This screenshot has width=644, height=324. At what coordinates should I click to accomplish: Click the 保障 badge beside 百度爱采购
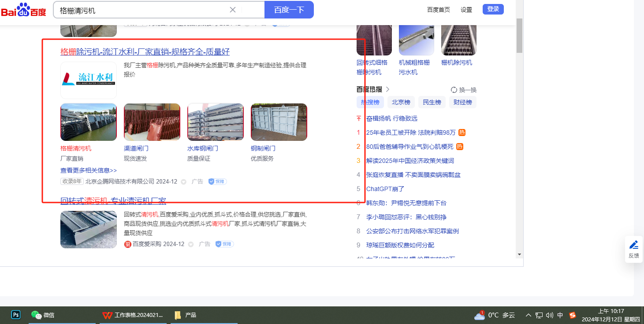coord(224,244)
